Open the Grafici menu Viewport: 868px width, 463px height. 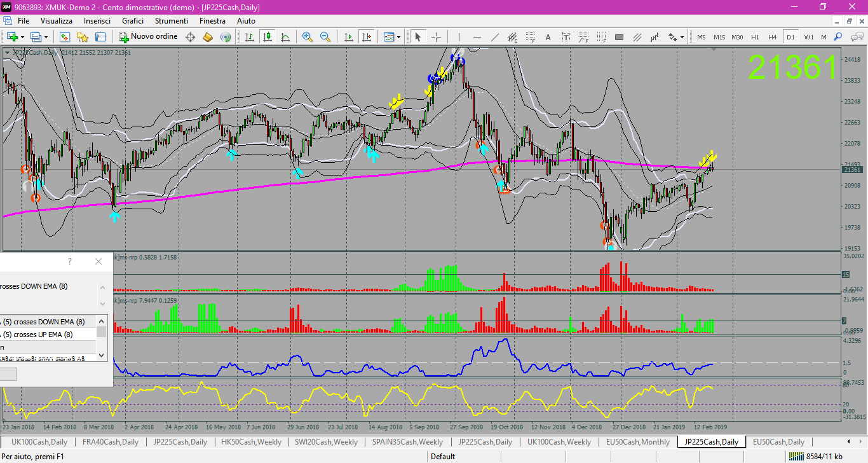click(x=133, y=21)
